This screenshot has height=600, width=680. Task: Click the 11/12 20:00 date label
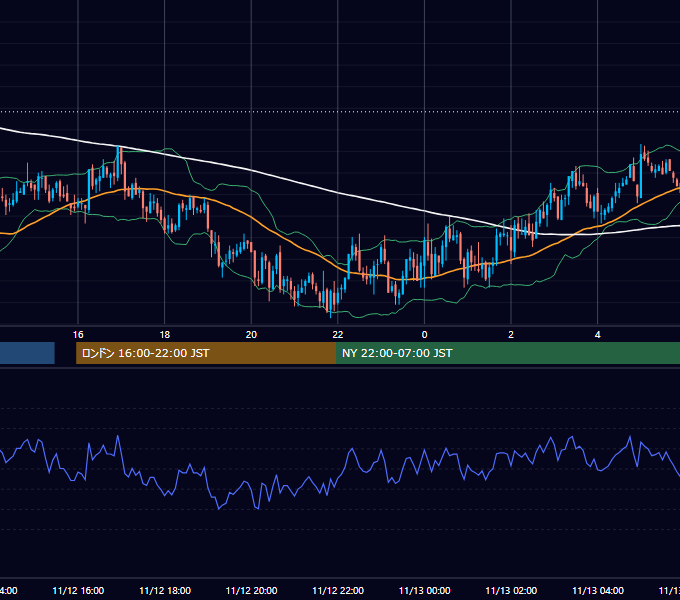pyautogui.click(x=251, y=590)
